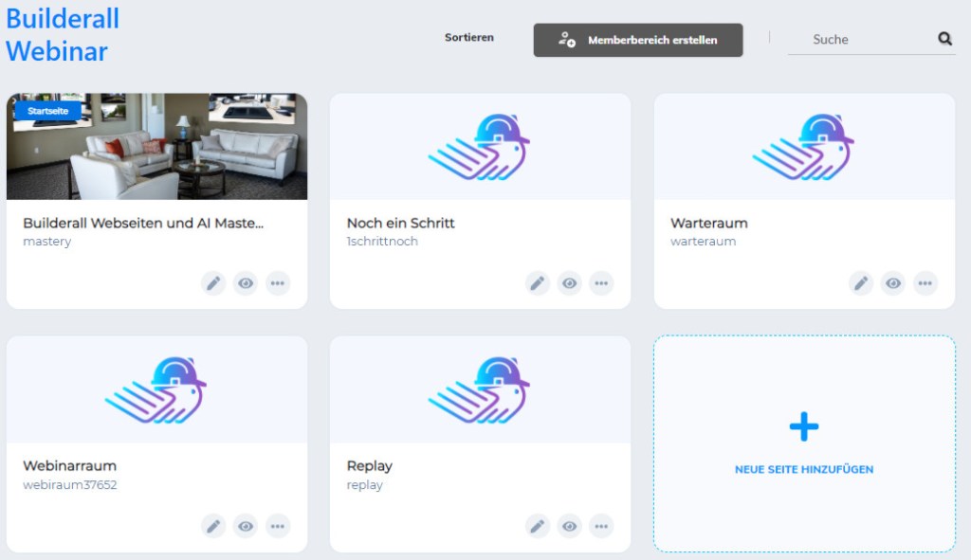Viewport: 971px width, 560px height.
Task: Preview the Webinarraum page via eye icon
Action: [246, 526]
